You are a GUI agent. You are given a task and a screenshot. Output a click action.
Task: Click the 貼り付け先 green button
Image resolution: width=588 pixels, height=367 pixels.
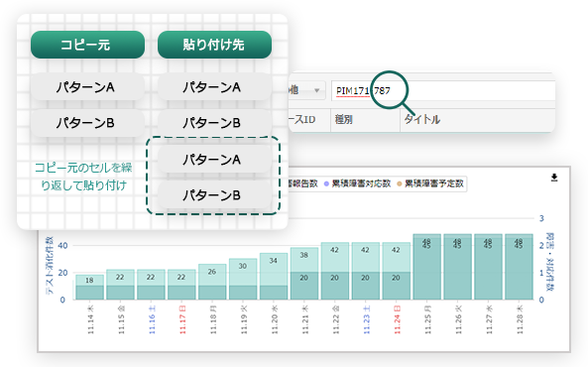[x=214, y=45]
